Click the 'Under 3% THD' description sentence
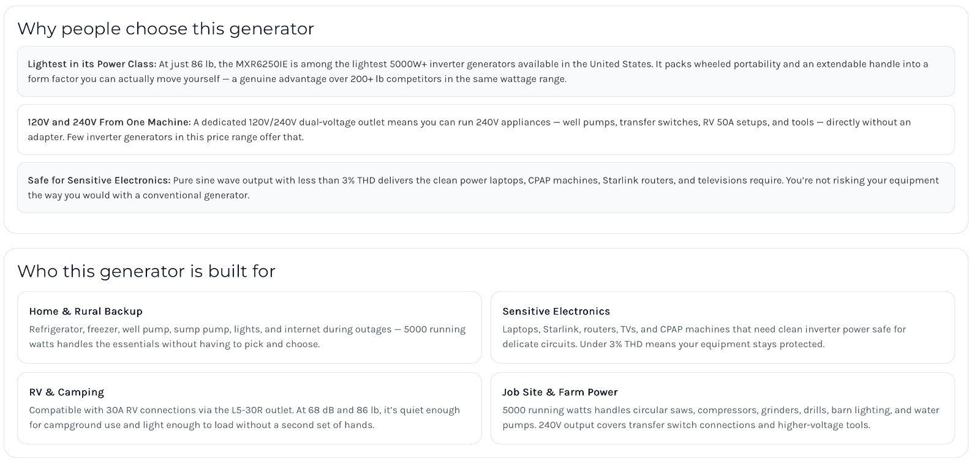The image size is (980, 464). pyautogui.click(x=702, y=344)
